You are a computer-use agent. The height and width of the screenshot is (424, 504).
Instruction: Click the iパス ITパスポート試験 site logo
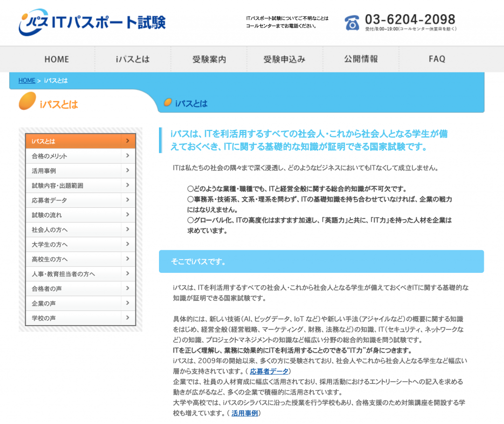tap(92, 22)
